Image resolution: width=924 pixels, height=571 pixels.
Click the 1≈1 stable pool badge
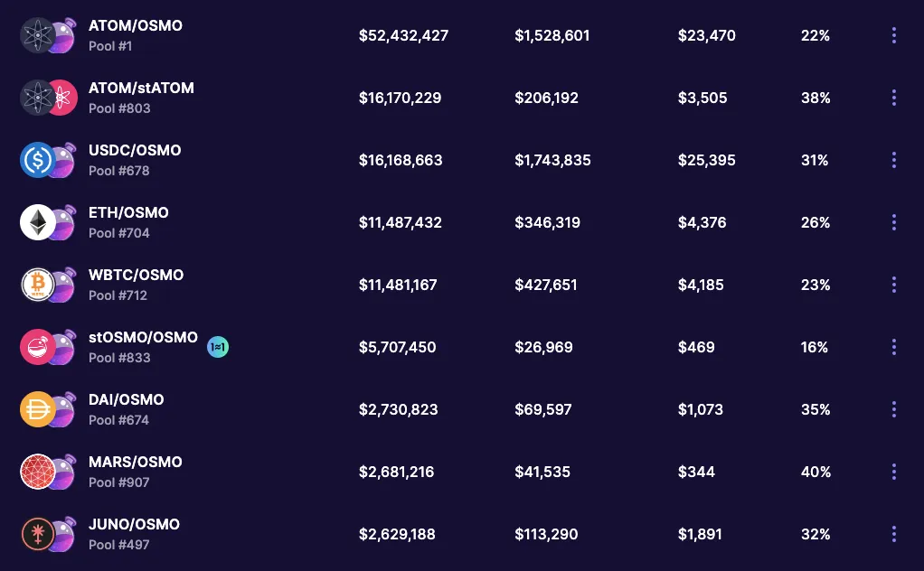218,347
